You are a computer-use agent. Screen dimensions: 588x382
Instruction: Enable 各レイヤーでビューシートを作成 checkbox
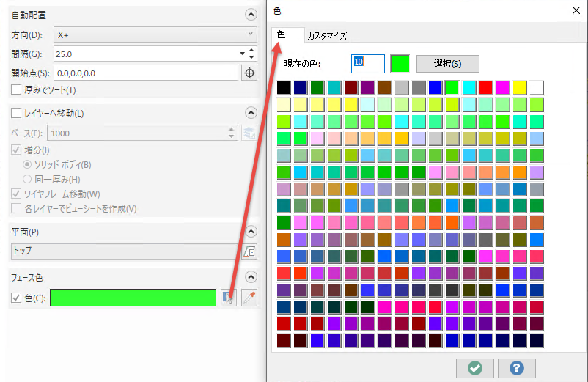[x=16, y=208]
